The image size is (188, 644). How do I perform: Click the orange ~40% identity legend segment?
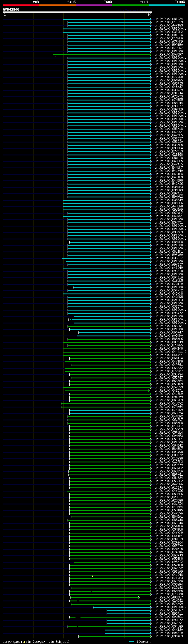point(58,5)
